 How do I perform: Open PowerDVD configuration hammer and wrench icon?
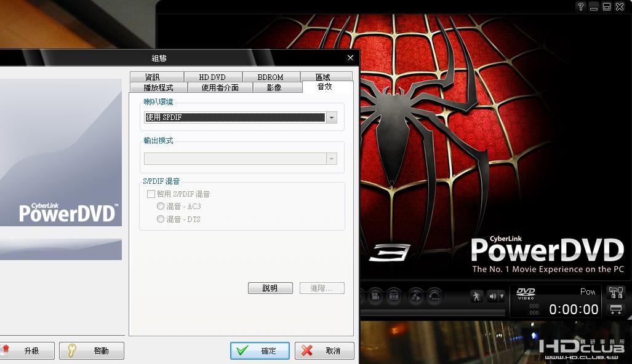click(616, 293)
